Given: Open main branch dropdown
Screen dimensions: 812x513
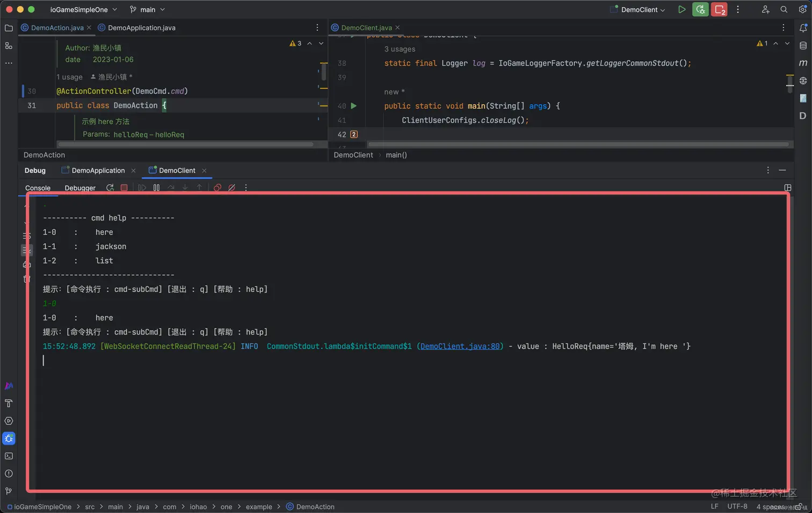Looking at the screenshot, I should (x=147, y=10).
